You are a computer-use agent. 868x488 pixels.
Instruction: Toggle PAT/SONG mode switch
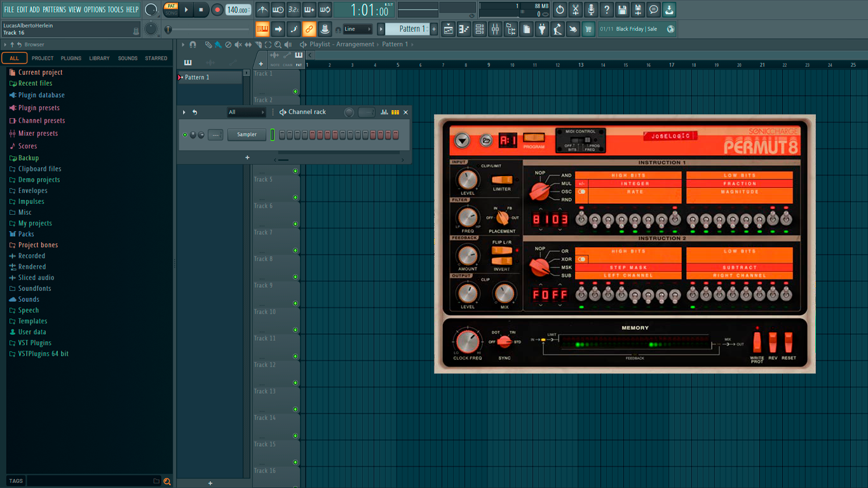point(171,10)
